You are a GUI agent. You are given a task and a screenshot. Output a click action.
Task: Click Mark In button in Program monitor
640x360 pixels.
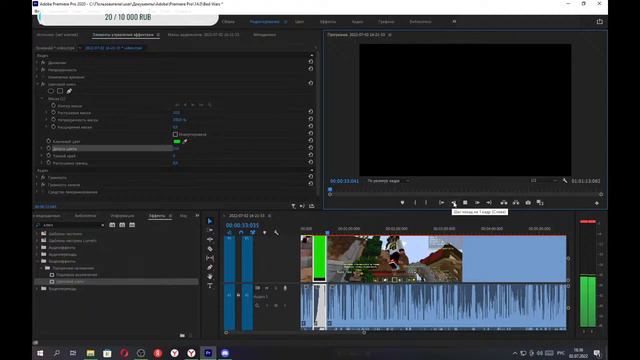(415, 202)
